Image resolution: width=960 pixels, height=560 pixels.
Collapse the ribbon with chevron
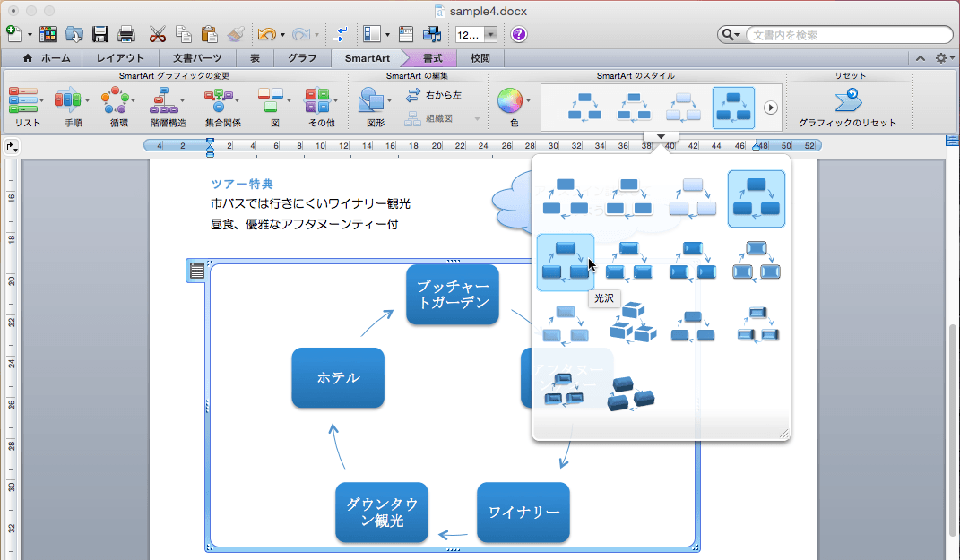point(921,58)
